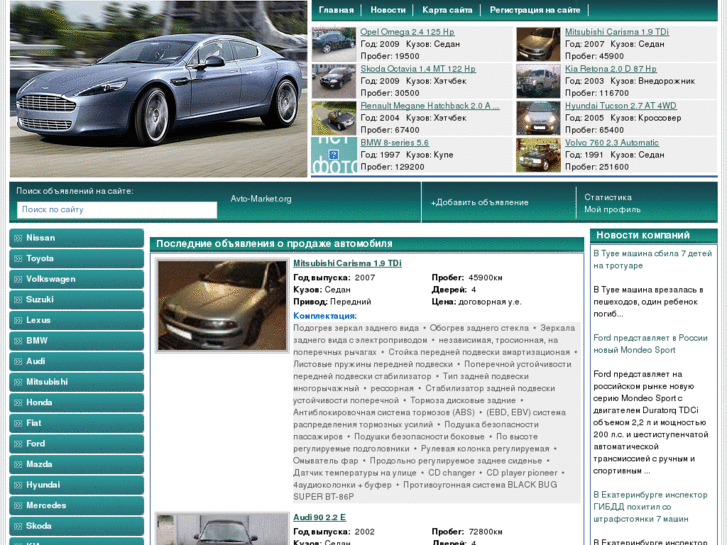The width and height of the screenshot is (727, 545).
Task: Open the main Mitsubishi Carisma 1.9 TDi ad title
Action: click(x=347, y=263)
